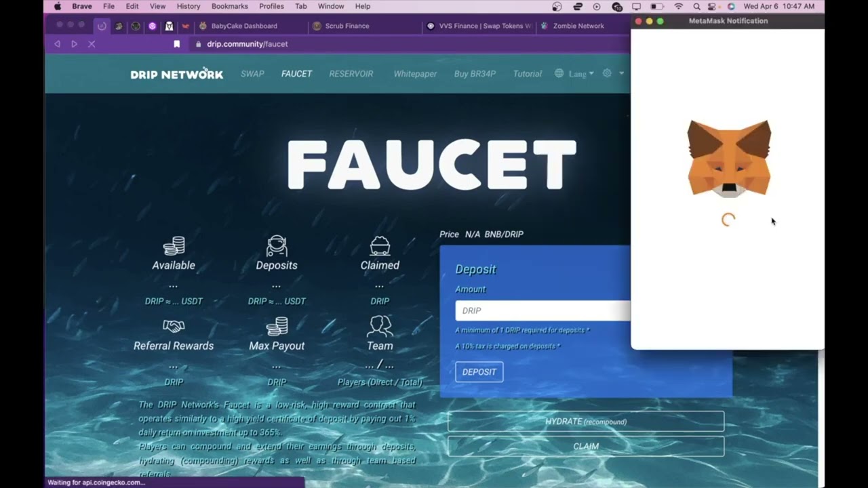868x488 pixels.
Task: Click the Wi-Fi icon in menu bar
Action: point(679,6)
